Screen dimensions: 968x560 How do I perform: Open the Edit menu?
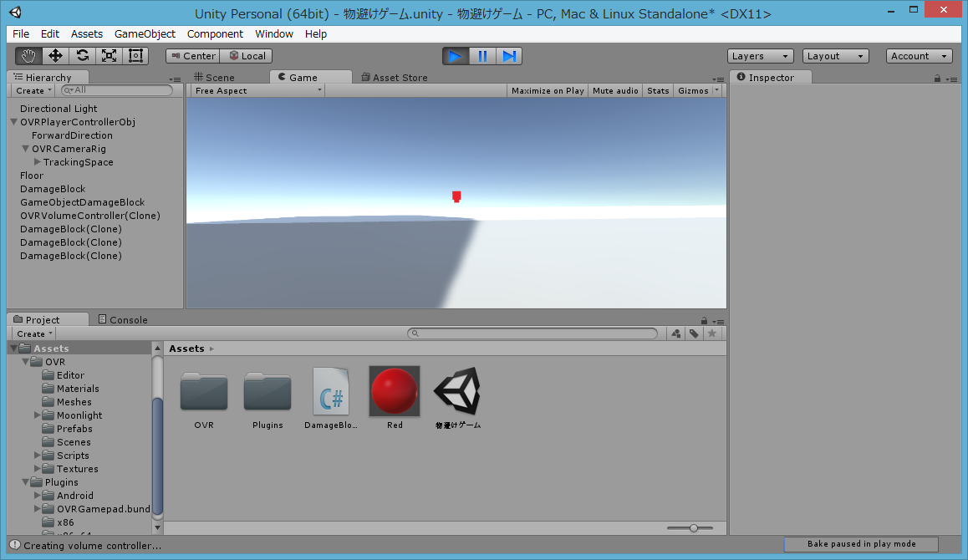[x=50, y=34]
